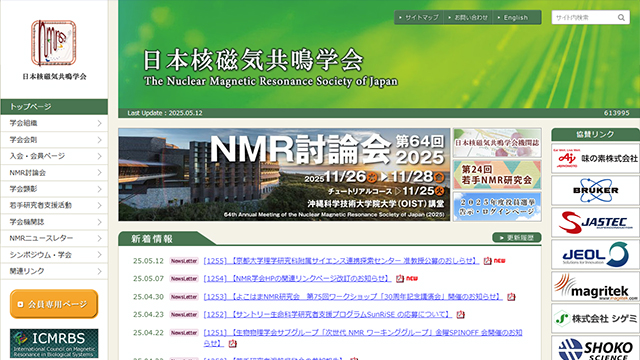The image size is (640, 360).
Task: Expand 若手研究者支援活動 menu arrow
Action: point(99,205)
